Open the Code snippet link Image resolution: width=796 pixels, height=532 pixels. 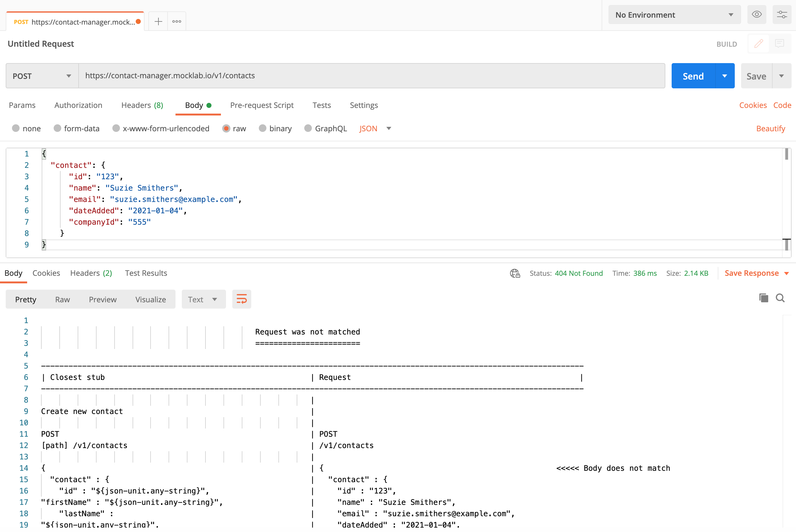782,105
